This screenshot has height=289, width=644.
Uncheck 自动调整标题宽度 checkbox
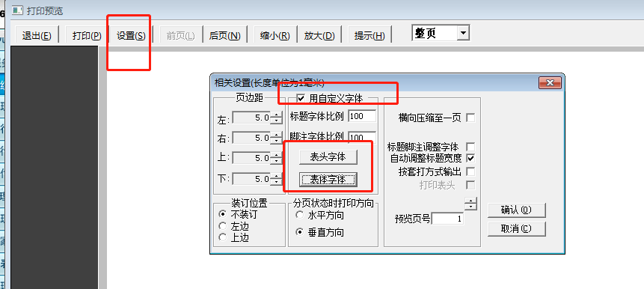pyautogui.click(x=470, y=158)
